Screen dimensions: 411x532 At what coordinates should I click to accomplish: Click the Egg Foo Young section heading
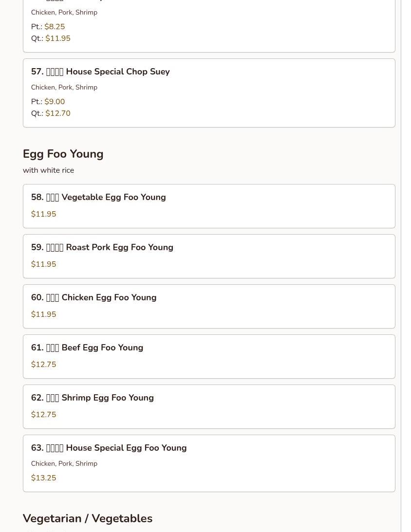(63, 154)
